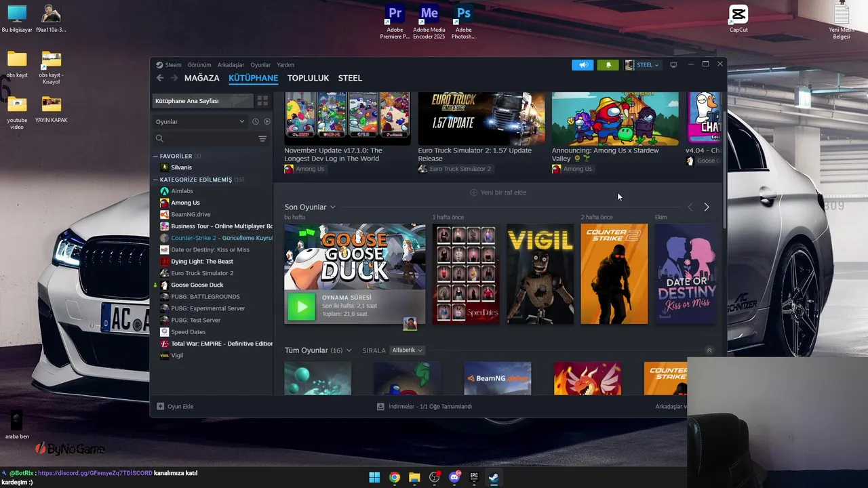The width and height of the screenshot is (868, 488).
Task: Go forward with the right arrow navigation button
Action: coord(174,78)
